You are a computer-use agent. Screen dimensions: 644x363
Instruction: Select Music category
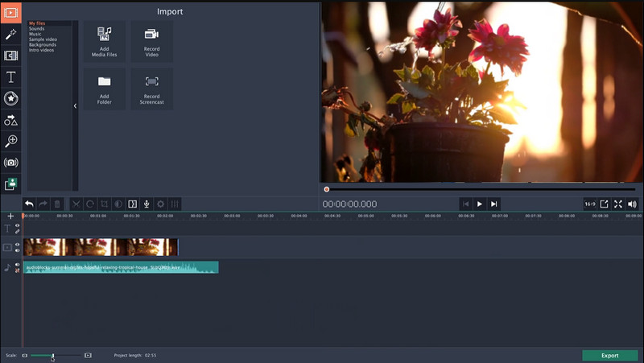pyautogui.click(x=35, y=34)
